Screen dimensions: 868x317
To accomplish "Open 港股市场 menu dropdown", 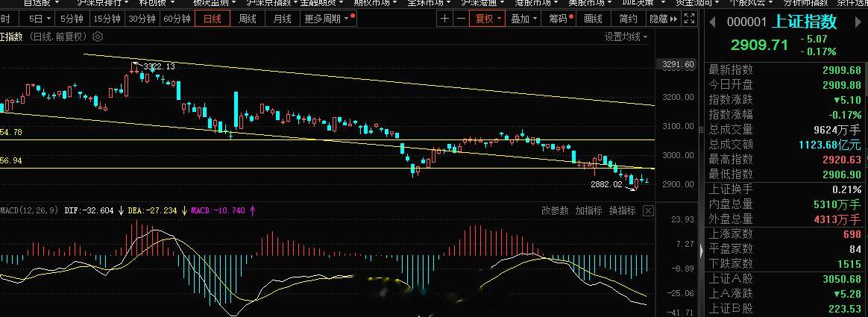I will (536, 3).
